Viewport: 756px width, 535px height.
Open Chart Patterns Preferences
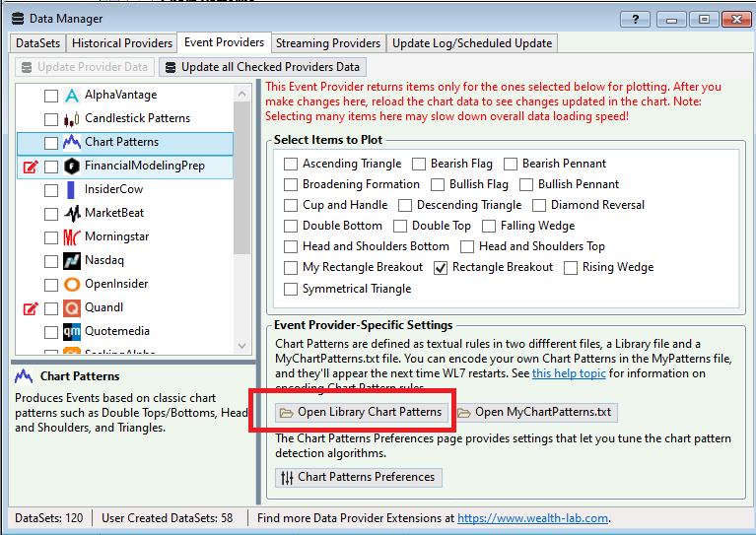[359, 477]
